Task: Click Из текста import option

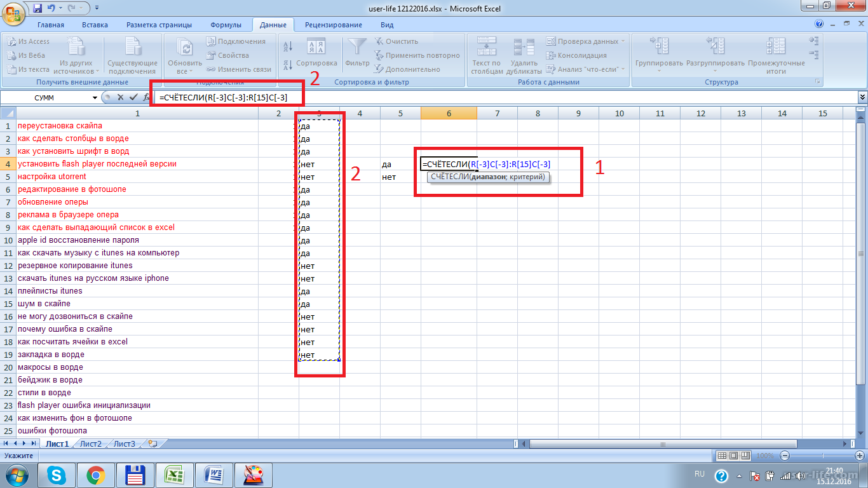Action: (x=28, y=69)
